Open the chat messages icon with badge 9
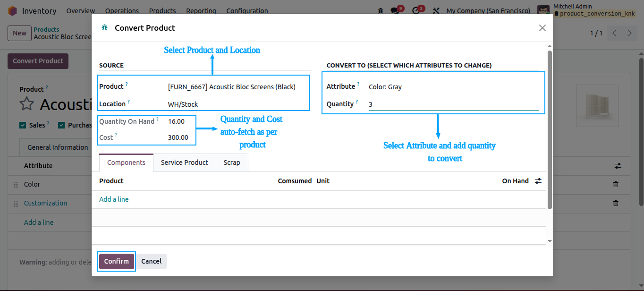Viewport: 644px width, 291px height. [x=395, y=10]
